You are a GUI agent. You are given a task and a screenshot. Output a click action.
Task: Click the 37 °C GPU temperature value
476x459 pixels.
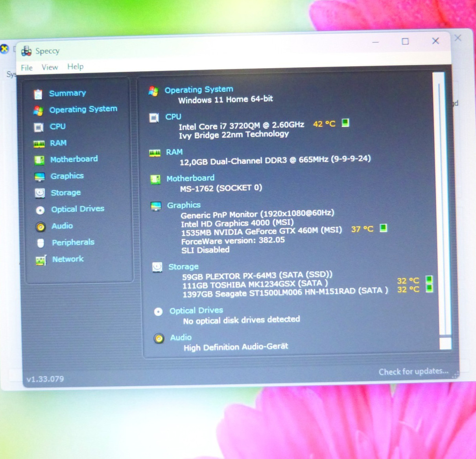[362, 229]
